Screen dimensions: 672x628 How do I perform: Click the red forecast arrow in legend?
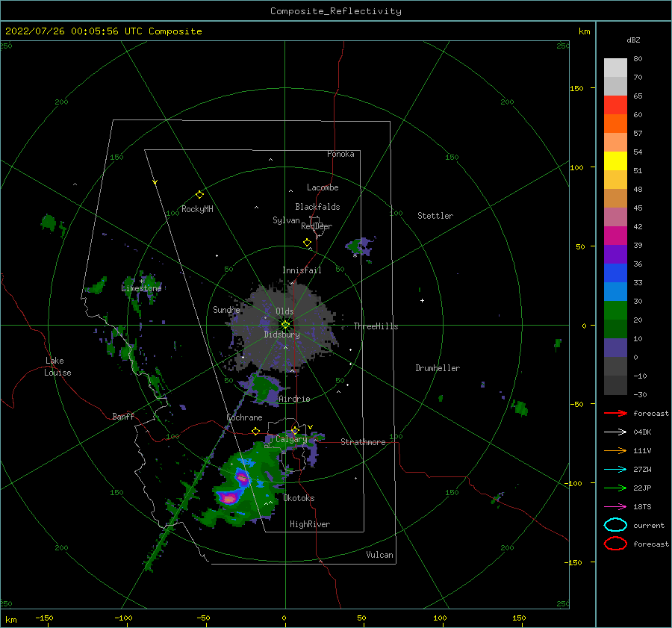[x=615, y=413]
